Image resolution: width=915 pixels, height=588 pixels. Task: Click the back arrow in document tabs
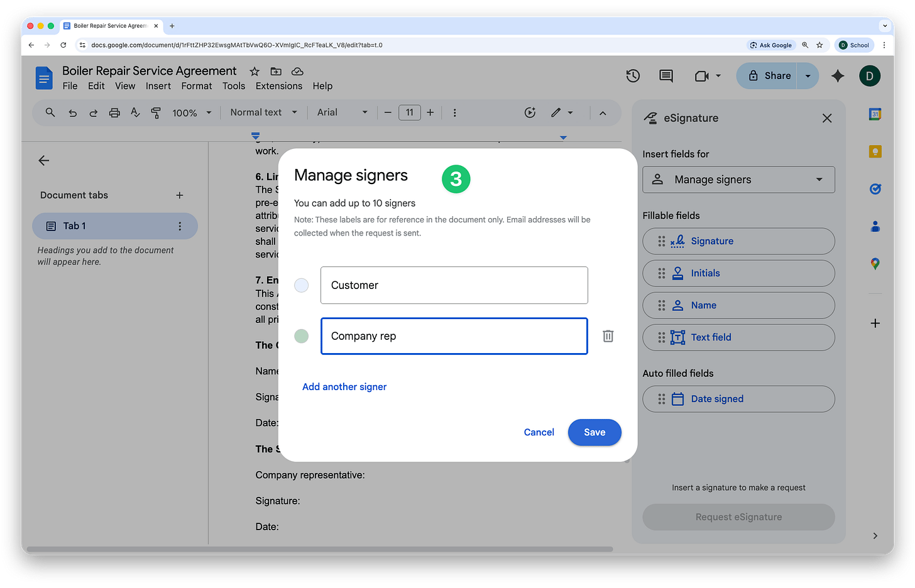point(44,161)
